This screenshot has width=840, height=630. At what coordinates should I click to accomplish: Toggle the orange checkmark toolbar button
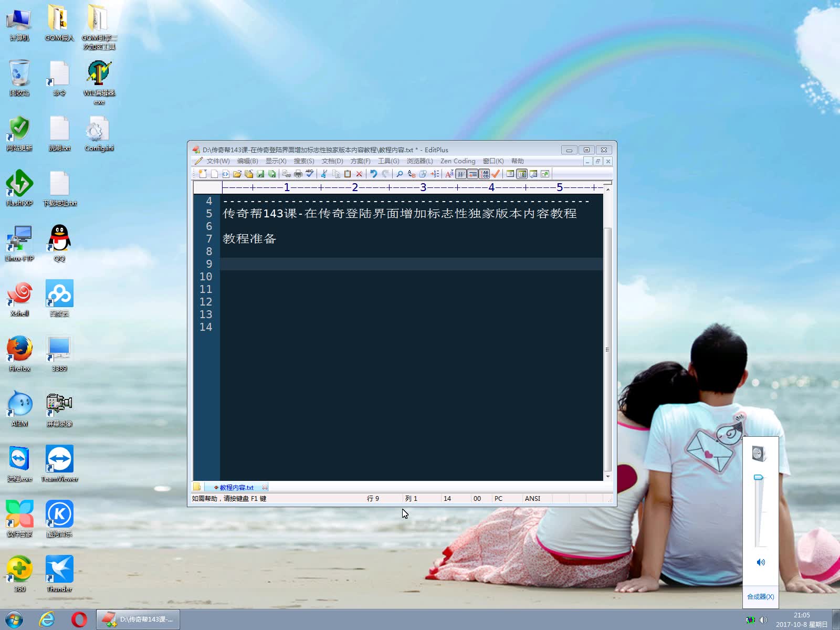(x=496, y=174)
